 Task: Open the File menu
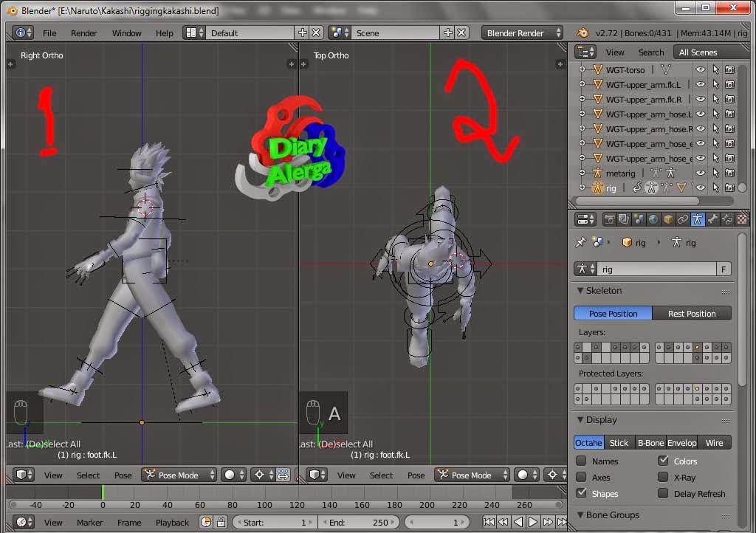coord(49,32)
